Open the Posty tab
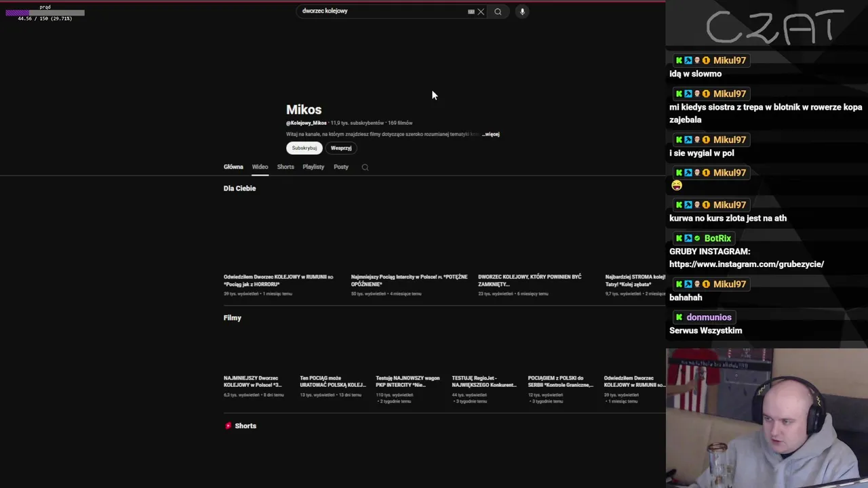Image resolution: width=868 pixels, height=488 pixels. click(341, 167)
